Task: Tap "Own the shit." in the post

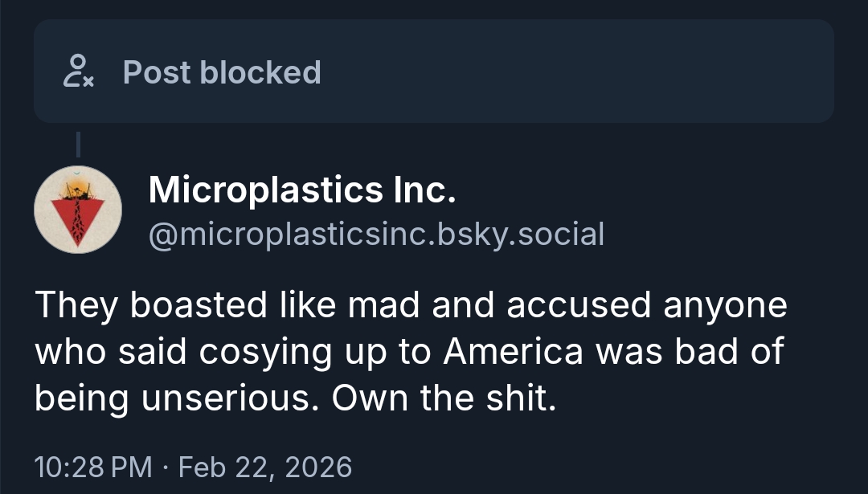Action: [444, 398]
